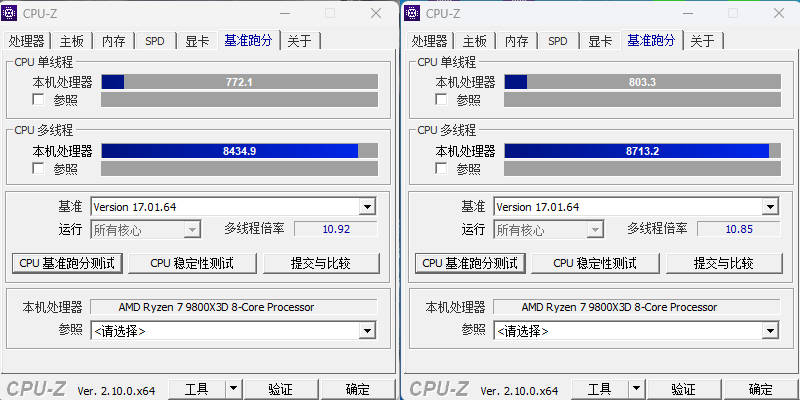This screenshot has width=800, height=400.
Task: Click multi-thread score bar 8434.9
Action: click(x=240, y=151)
